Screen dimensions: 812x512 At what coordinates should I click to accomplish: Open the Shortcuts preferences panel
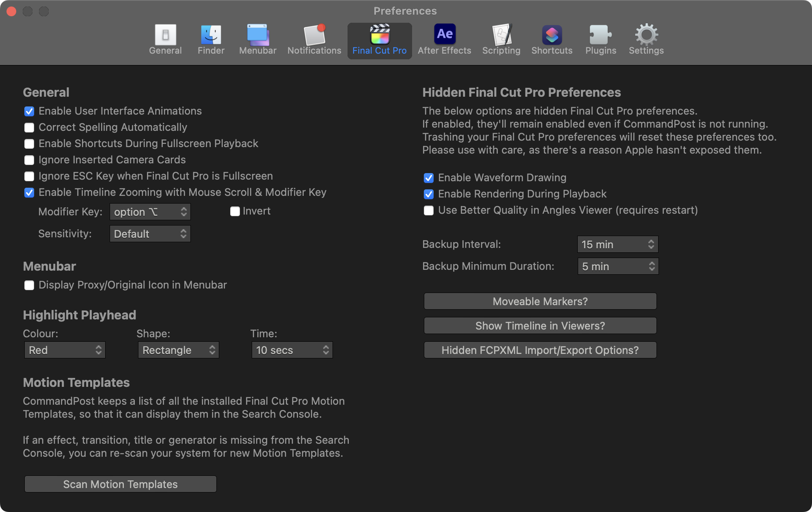552,39
